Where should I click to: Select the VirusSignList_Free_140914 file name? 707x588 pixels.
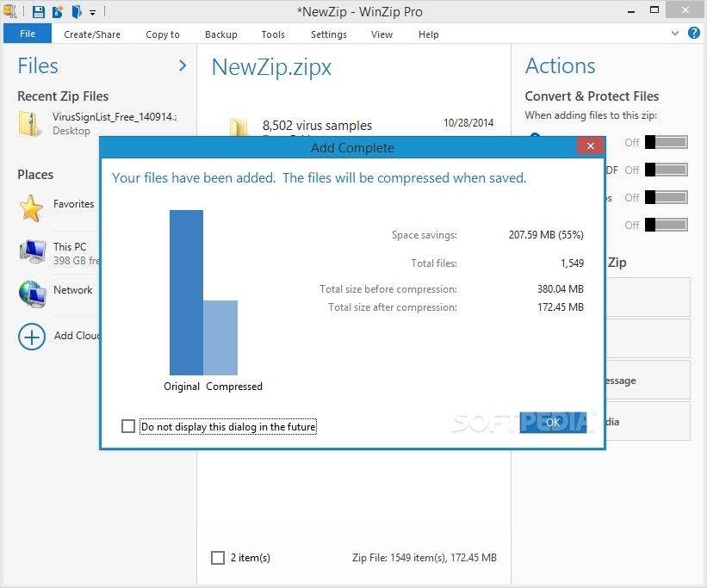pyautogui.click(x=114, y=117)
